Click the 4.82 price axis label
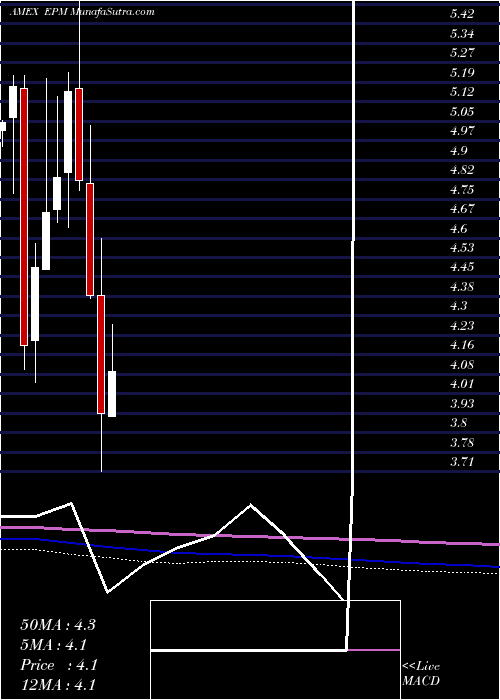The image size is (500, 700). 462,170
